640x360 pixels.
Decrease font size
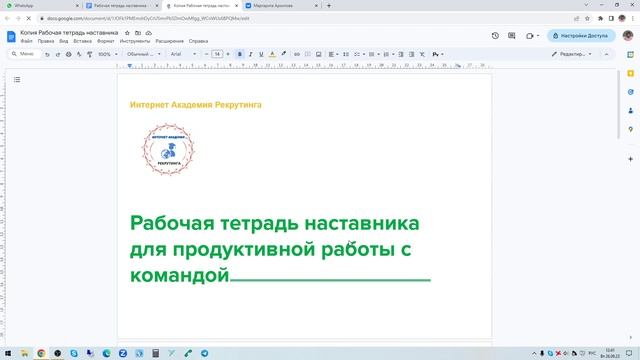207,54
